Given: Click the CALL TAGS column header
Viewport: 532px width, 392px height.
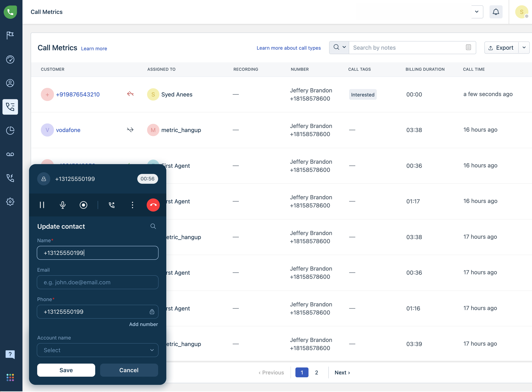Looking at the screenshot, I should (359, 69).
